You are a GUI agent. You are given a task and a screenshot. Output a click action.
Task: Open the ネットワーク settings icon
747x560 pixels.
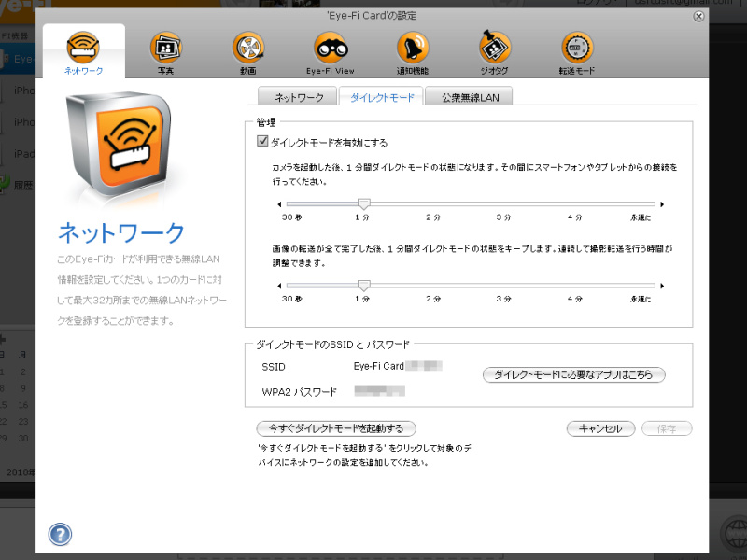[83, 49]
